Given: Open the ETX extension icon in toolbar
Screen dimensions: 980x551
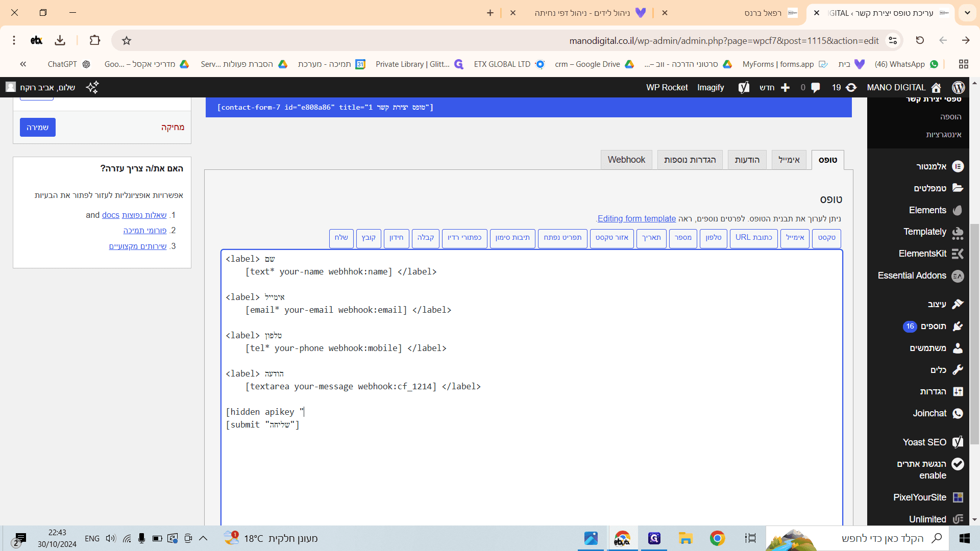Looking at the screenshot, I should coord(36,40).
